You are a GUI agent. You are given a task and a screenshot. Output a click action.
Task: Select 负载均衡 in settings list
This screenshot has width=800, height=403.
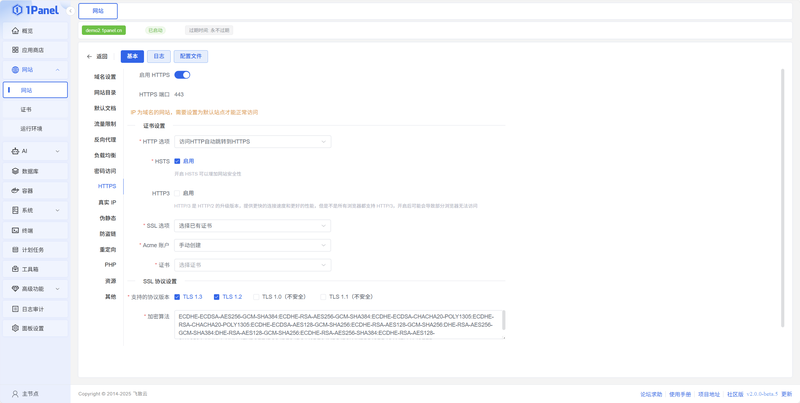tap(105, 155)
